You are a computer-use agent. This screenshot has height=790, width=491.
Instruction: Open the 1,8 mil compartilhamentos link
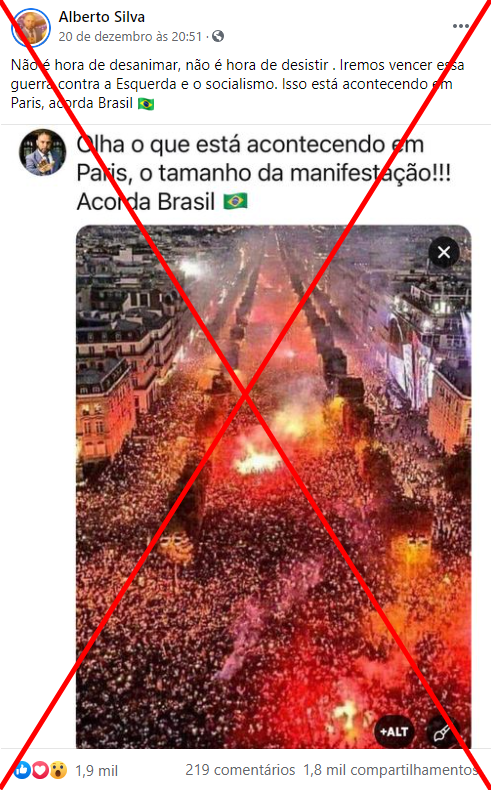click(x=390, y=770)
